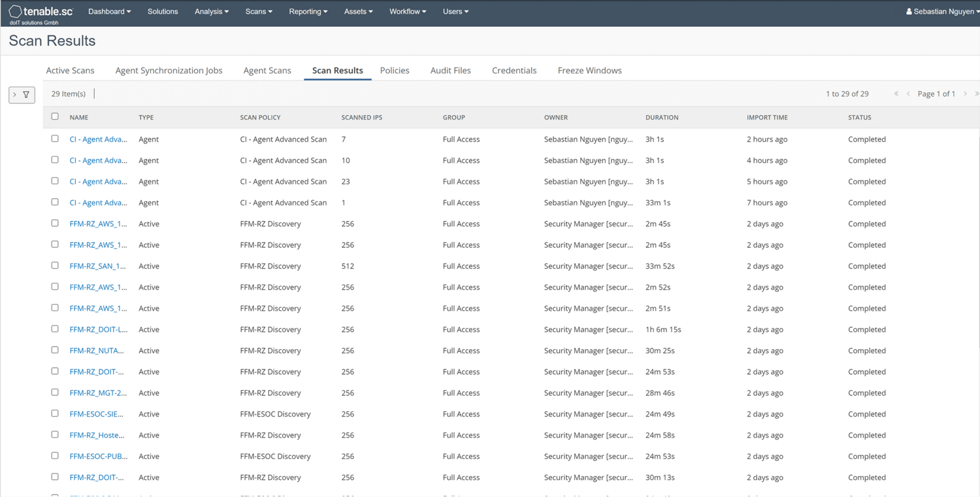Switch to Agent Synchronization Jobs tab

(169, 71)
